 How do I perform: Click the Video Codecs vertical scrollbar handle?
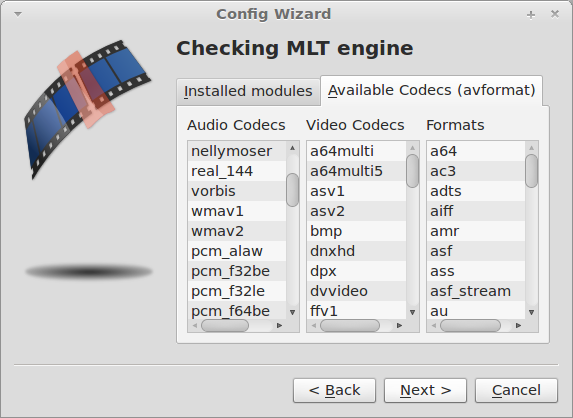[413, 171]
